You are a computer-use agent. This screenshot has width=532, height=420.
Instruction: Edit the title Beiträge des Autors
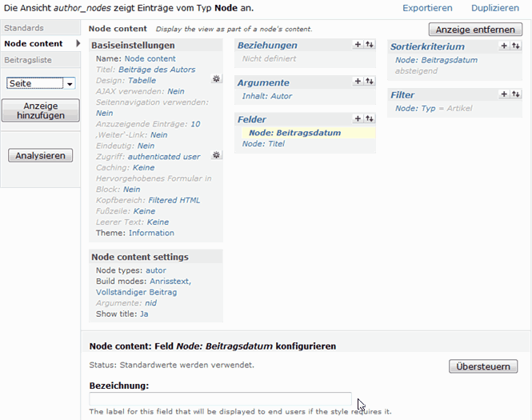(157, 70)
